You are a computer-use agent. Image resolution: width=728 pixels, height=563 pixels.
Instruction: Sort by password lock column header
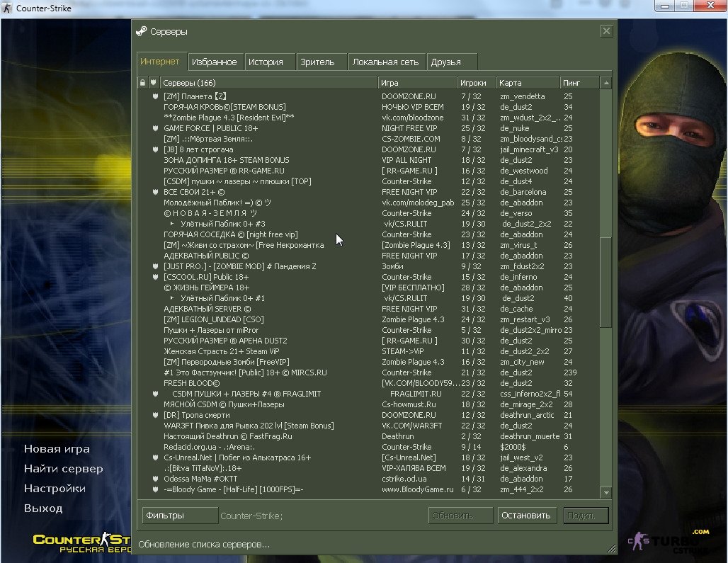click(142, 83)
